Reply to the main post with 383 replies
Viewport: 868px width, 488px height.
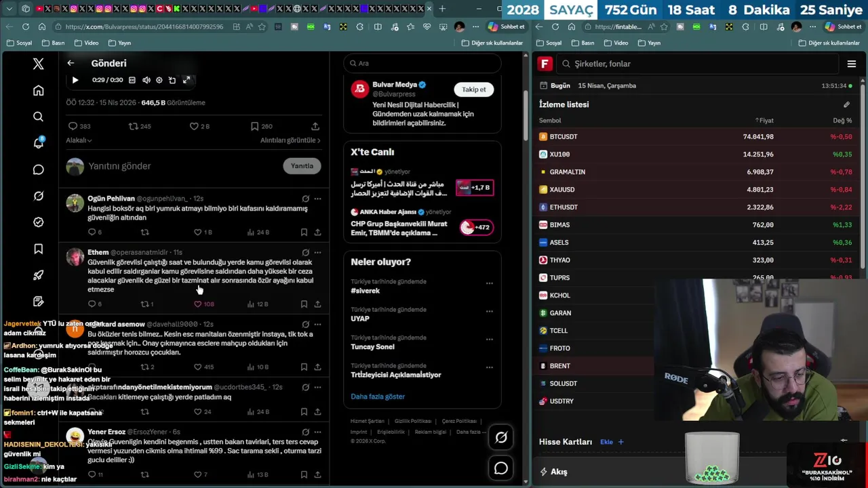click(79, 126)
